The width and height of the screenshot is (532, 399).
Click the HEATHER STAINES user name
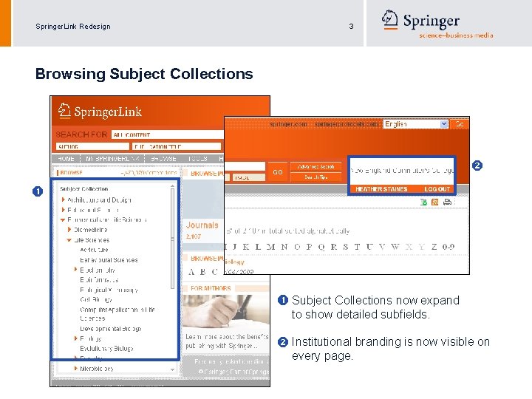(381, 189)
